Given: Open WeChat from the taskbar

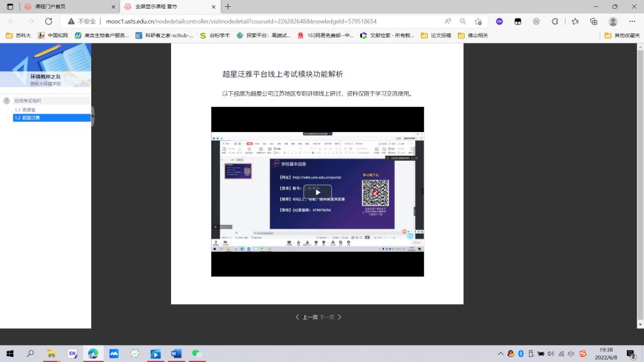Looking at the screenshot, I should tap(197, 353).
